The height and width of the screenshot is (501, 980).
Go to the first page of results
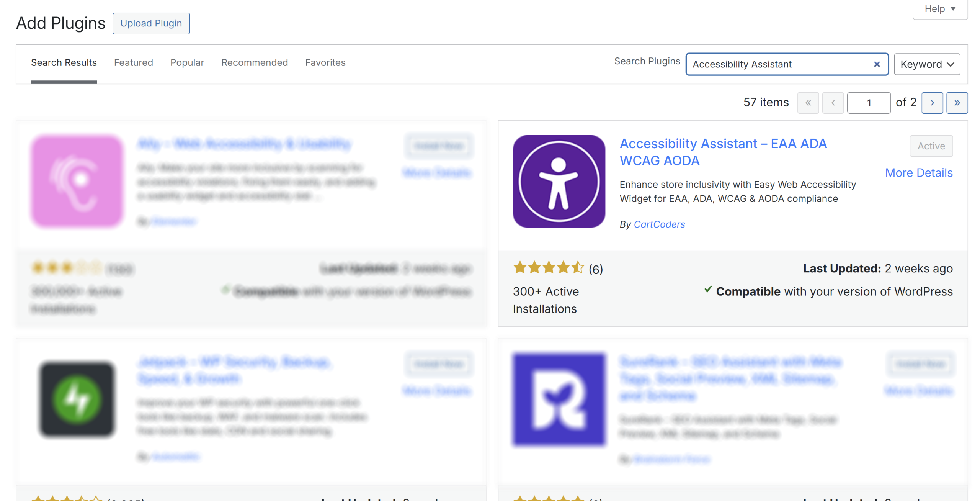(x=808, y=103)
